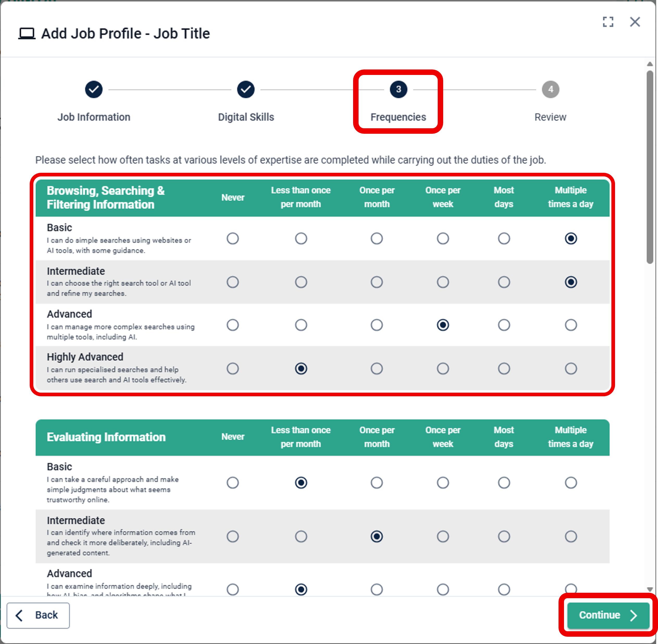Viewport: 658px width, 644px height.
Task: Select Once per week for Basic Evaluating Information
Action: 443,483
